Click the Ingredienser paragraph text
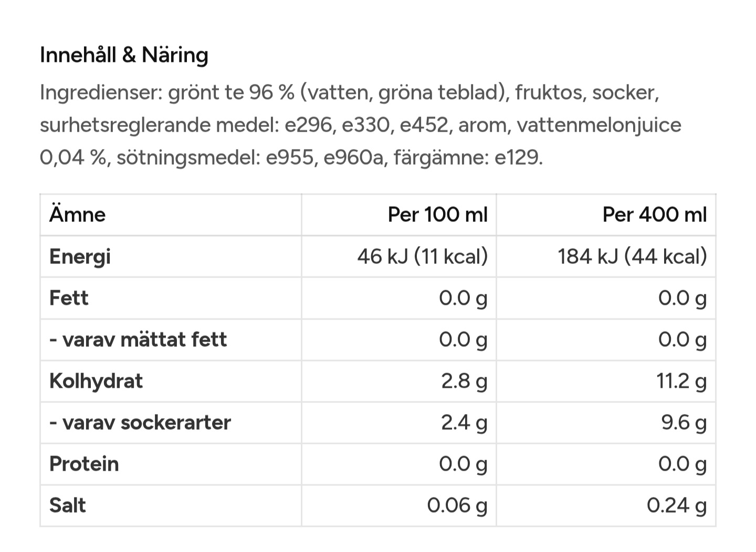Screen dimensions: 756x552 [x=360, y=125]
